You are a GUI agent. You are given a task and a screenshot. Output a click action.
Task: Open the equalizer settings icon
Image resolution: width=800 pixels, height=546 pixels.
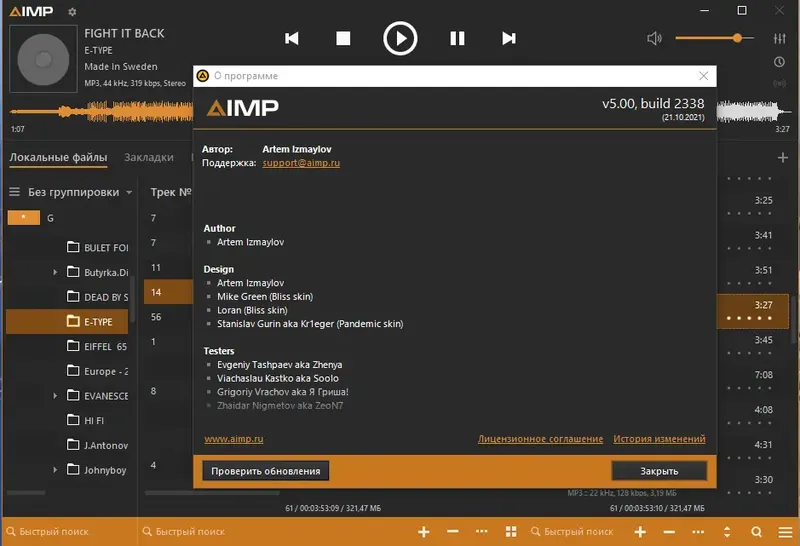coord(780,38)
